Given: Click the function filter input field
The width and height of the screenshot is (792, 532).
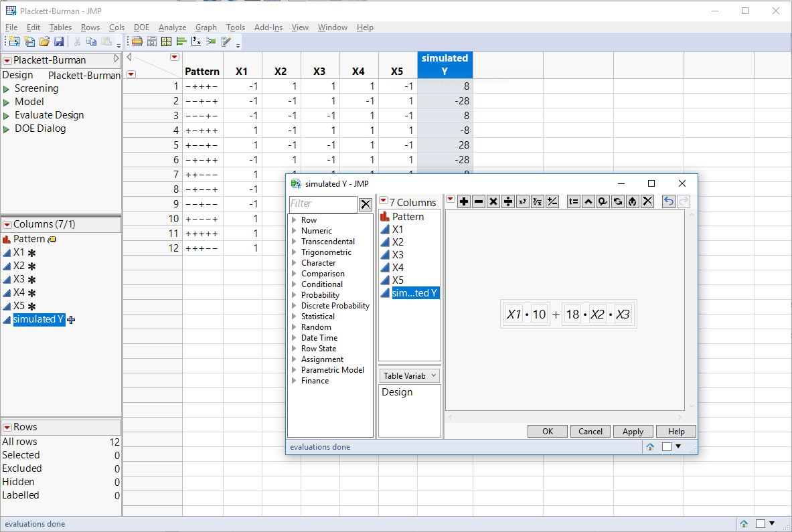Looking at the screenshot, I should point(323,204).
